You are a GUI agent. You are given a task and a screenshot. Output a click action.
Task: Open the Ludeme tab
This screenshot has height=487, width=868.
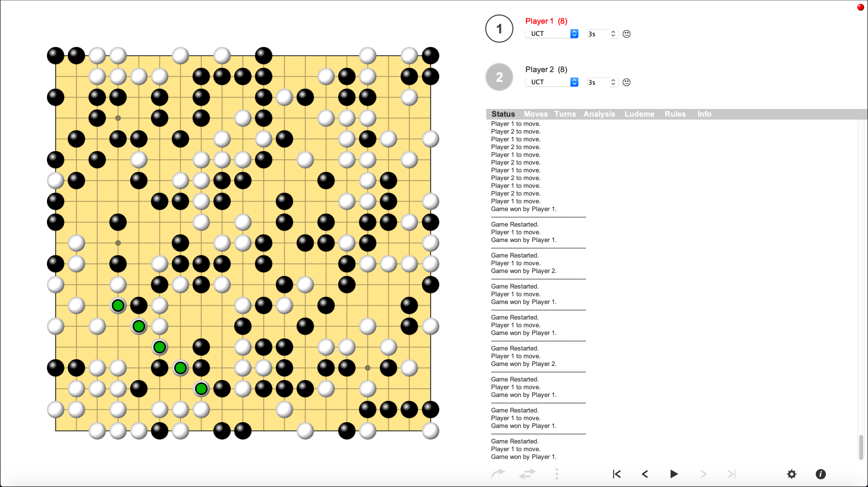point(640,114)
